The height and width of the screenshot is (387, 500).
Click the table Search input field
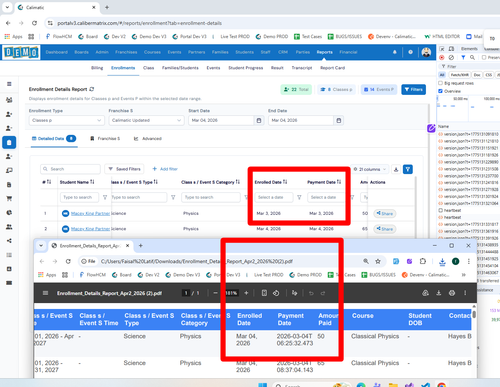click(x=70, y=169)
